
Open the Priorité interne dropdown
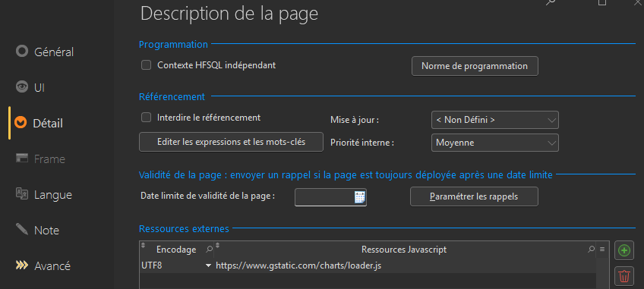point(495,143)
